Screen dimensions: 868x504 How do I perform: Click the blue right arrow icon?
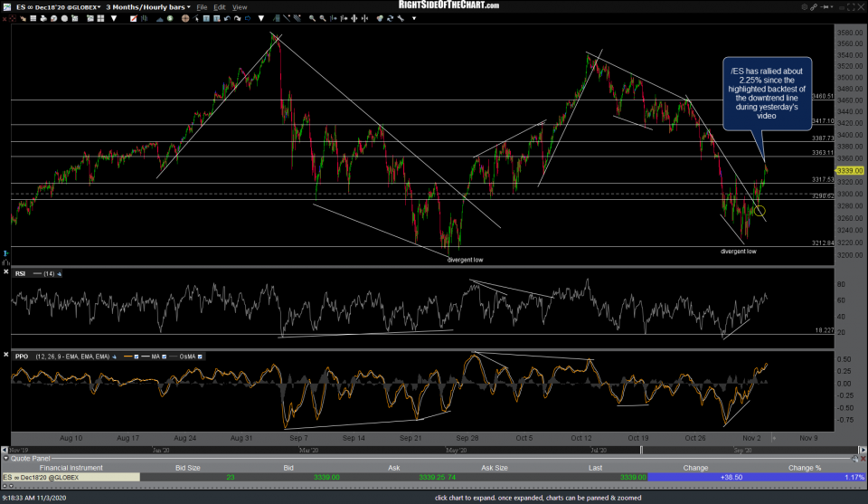[x=248, y=18]
